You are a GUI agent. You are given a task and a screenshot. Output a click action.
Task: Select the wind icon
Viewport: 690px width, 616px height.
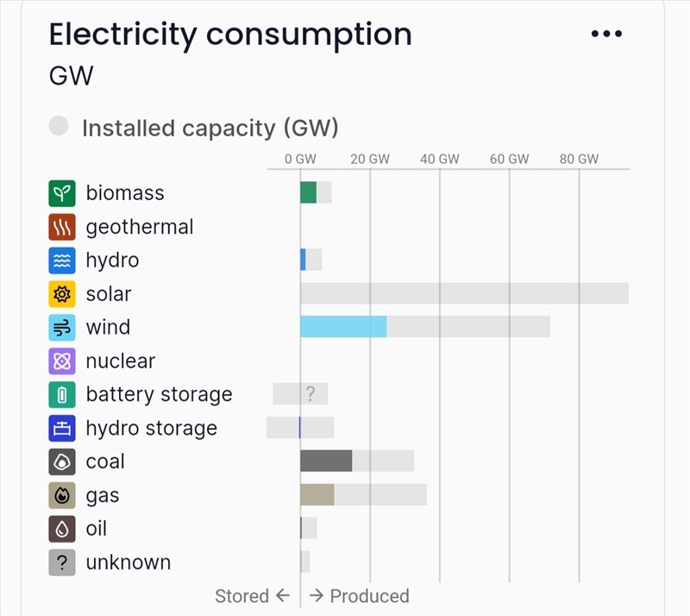coord(62,328)
